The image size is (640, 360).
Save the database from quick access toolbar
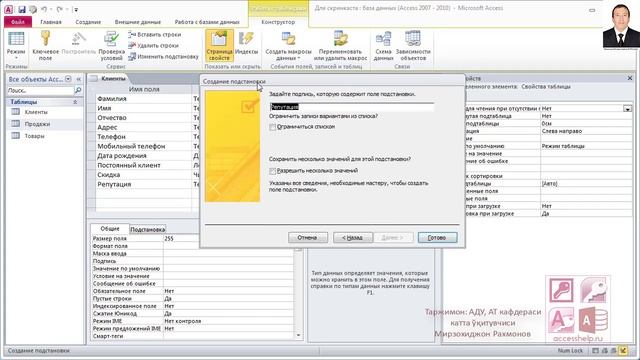[22, 9]
